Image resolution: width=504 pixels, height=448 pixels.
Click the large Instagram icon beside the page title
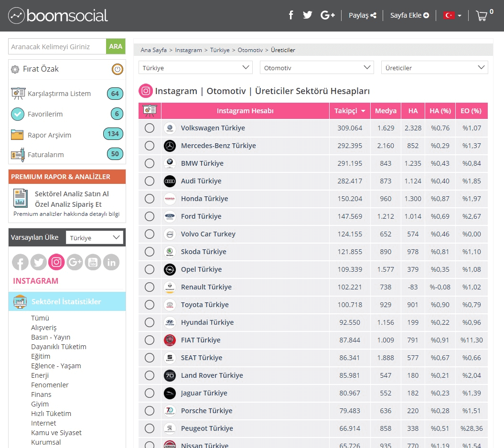146,91
